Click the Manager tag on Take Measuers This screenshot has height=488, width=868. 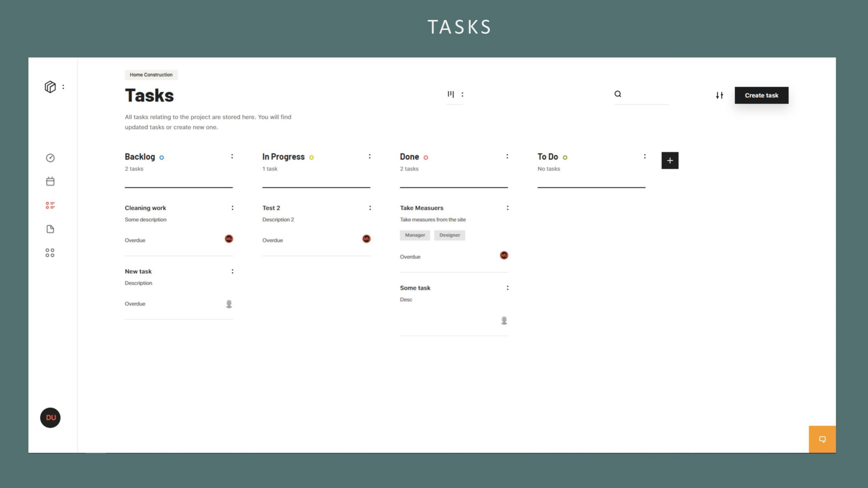click(415, 235)
